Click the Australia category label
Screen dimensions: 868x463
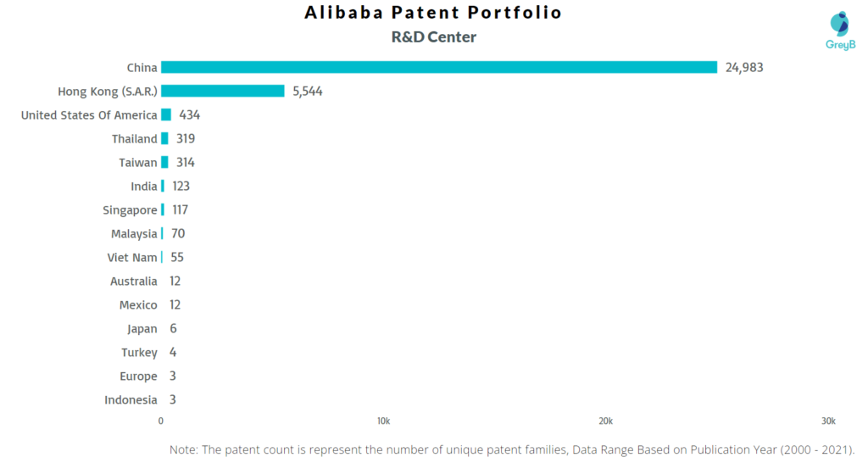click(x=134, y=281)
